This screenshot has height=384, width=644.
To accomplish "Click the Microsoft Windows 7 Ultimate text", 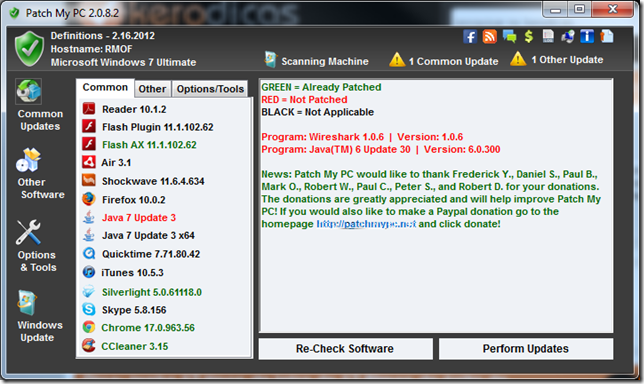I will [x=123, y=62].
